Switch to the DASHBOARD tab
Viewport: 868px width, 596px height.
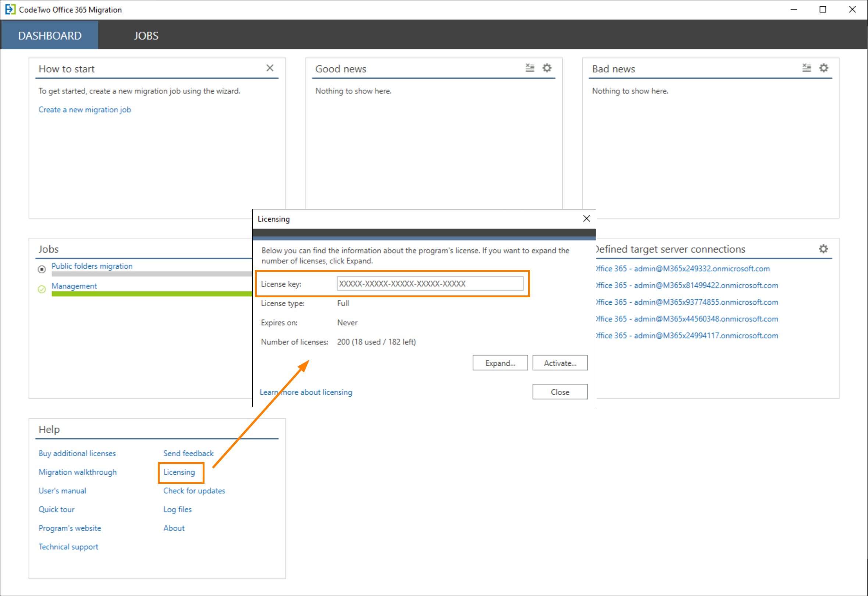[x=50, y=35]
